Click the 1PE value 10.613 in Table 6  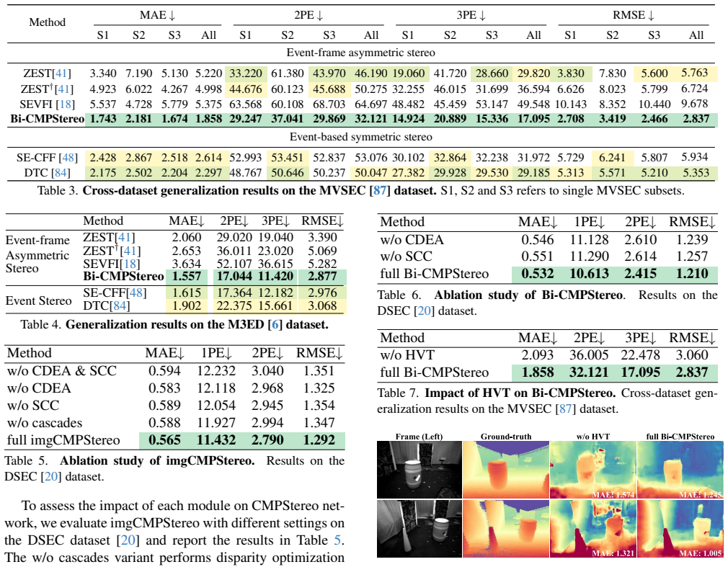[x=589, y=274]
